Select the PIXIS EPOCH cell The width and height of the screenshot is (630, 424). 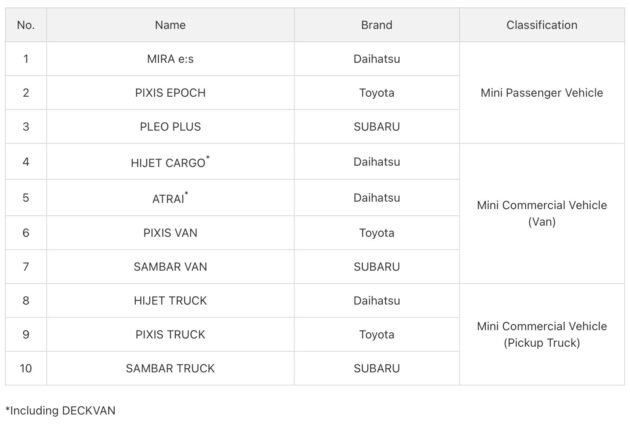tap(170, 93)
